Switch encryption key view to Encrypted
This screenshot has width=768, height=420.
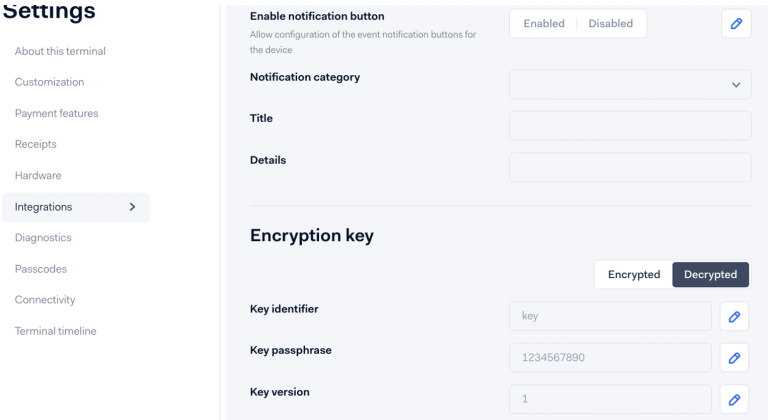point(634,274)
